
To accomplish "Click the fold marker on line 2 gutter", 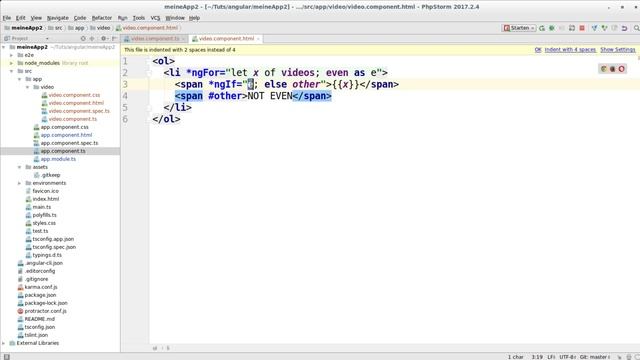I will click(x=149, y=73).
